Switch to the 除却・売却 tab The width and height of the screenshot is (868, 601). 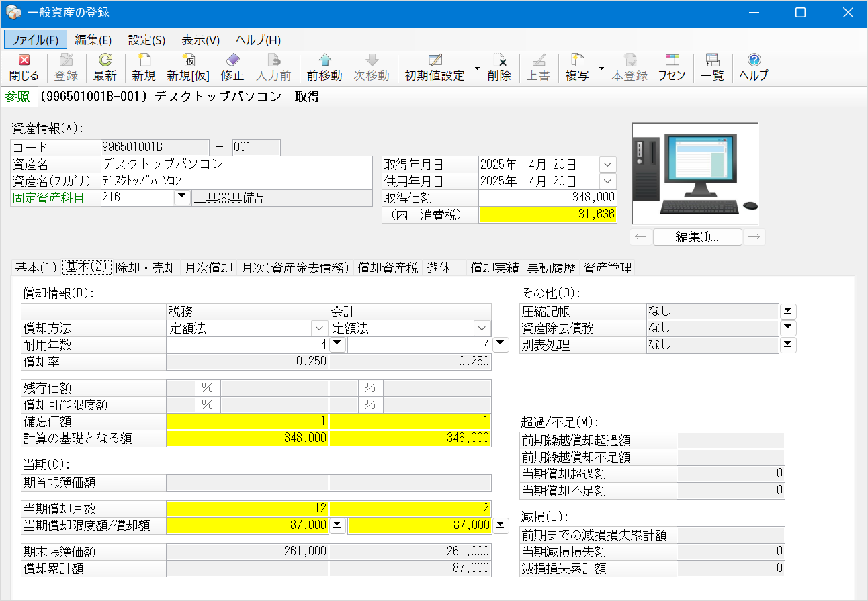tap(146, 267)
